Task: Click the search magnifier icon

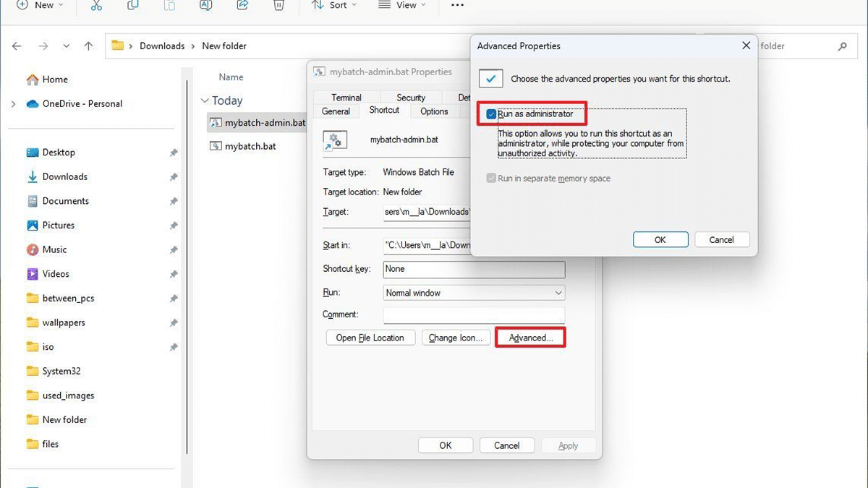Action: (842, 46)
